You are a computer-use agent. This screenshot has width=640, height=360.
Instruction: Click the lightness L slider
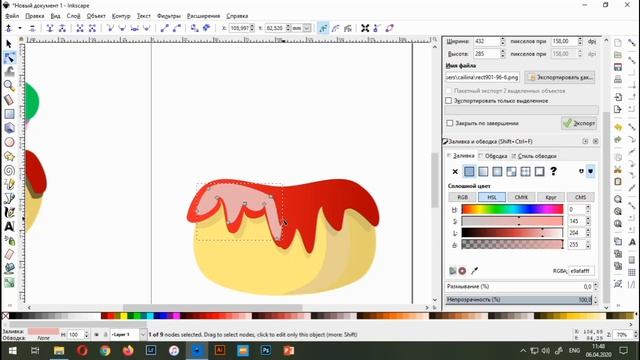click(512, 233)
